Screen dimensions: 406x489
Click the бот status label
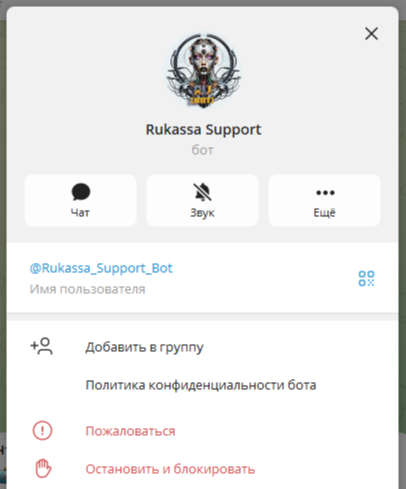pyautogui.click(x=202, y=150)
